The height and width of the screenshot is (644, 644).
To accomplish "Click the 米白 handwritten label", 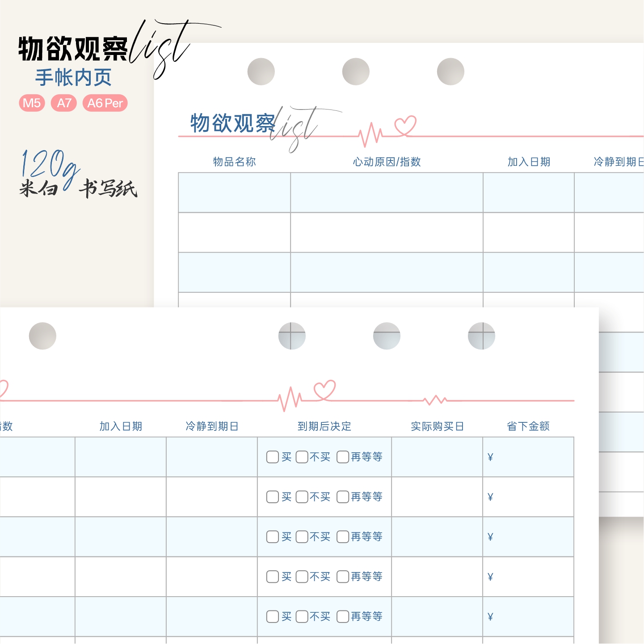I will (39, 188).
